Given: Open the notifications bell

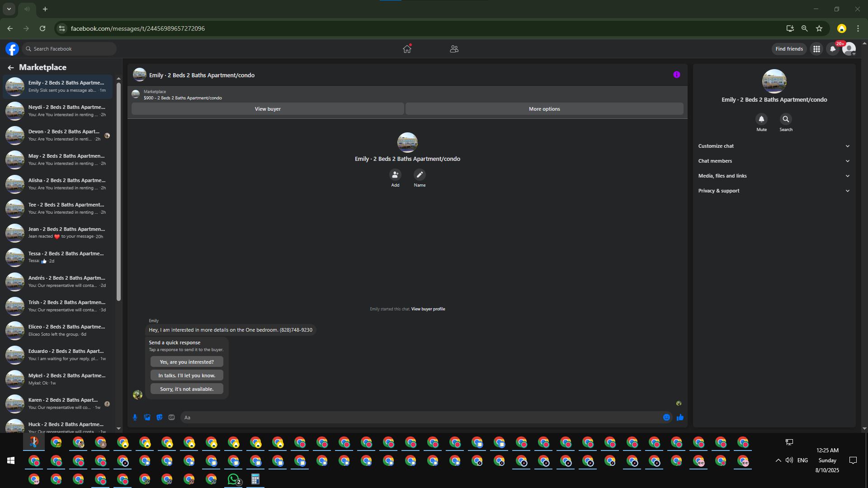Looking at the screenshot, I should pos(832,49).
